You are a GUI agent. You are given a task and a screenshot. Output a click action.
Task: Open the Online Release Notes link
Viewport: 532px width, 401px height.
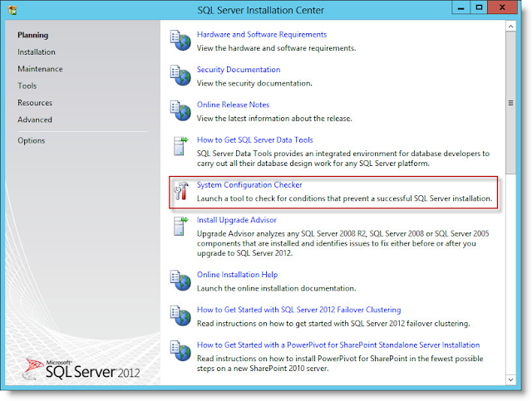pos(233,105)
